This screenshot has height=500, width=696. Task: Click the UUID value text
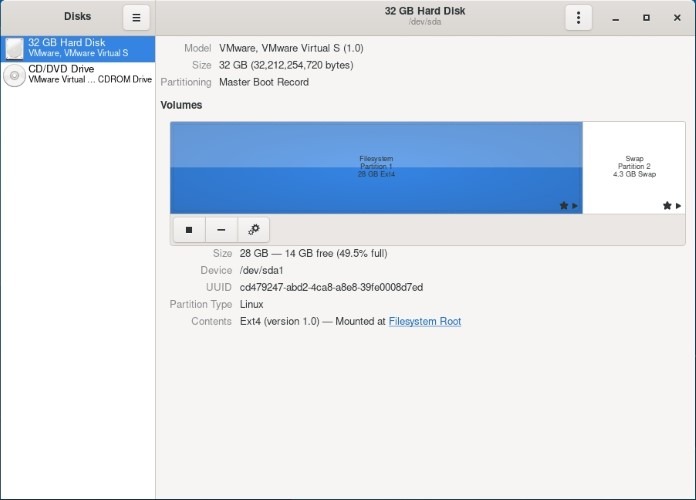coord(331,287)
